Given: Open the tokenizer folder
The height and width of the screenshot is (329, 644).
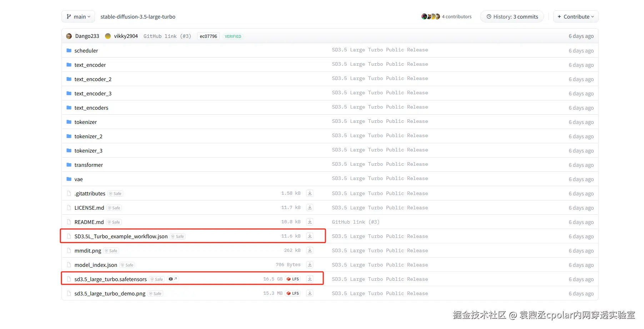Looking at the screenshot, I should click(x=85, y=122).
